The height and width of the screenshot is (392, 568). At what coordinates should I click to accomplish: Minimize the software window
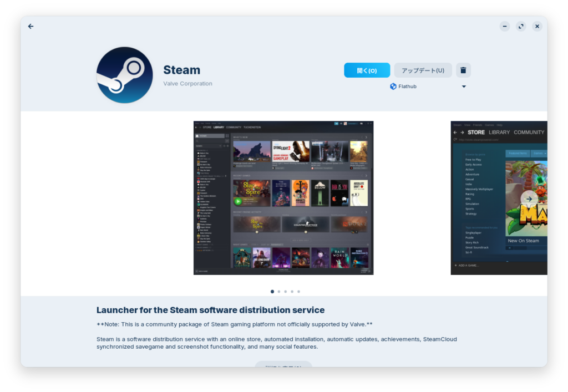[504, 26]
